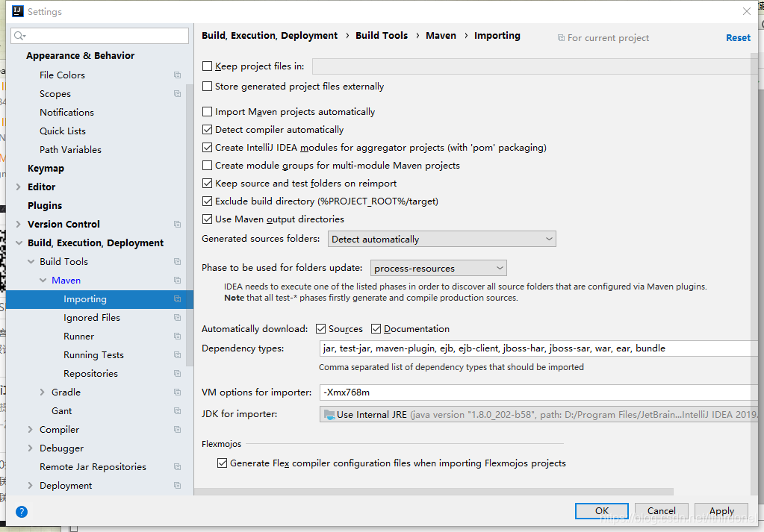Expand the Gradle tree node
The image size is (764, 532).
pos(43,392)
